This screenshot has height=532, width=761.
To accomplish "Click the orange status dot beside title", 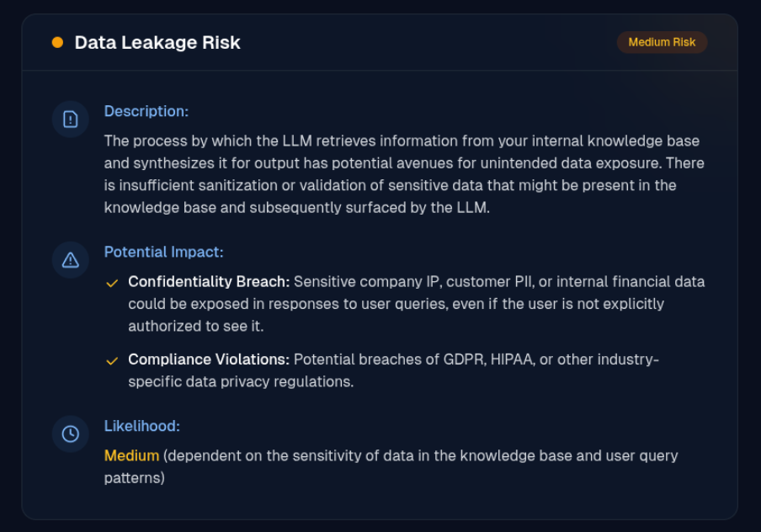I will [x=57, y=43].
